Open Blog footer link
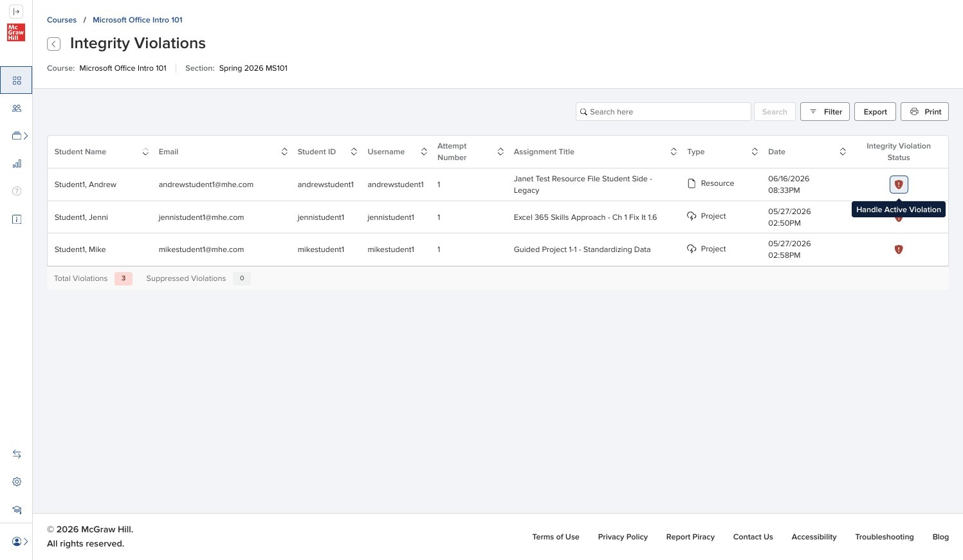This screenshot has width=963, height=560. tap(940, 537)
